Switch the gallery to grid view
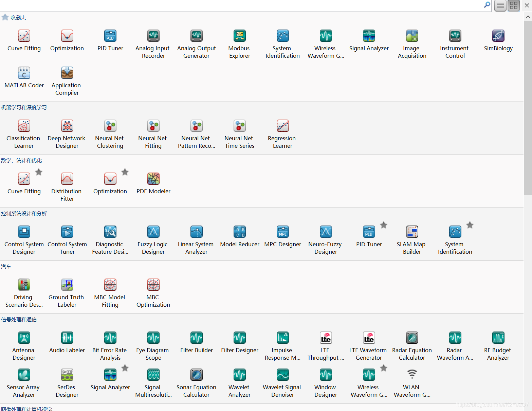Screen dimensions: 532x411 [x=513, y=5]
